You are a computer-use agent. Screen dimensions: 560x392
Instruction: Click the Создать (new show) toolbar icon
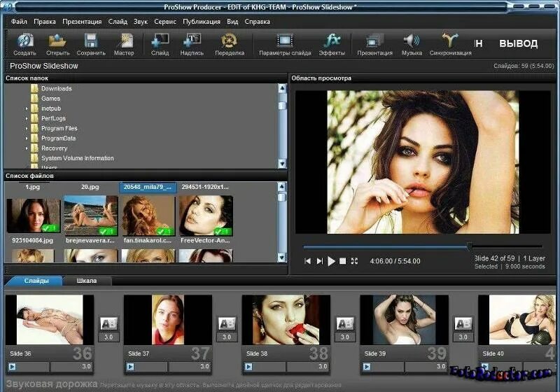[x=25, y=41]
